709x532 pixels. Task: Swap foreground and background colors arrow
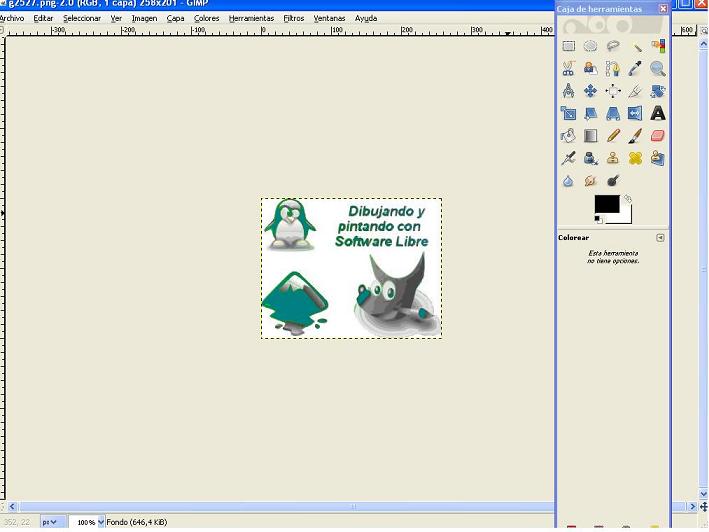coord(628,198)
